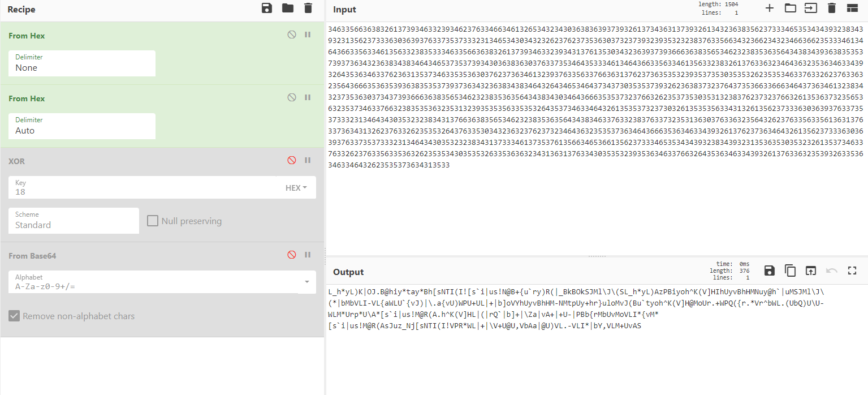Re-enable the XOR operation
This screenshot has height=395, width=868.
292,160
